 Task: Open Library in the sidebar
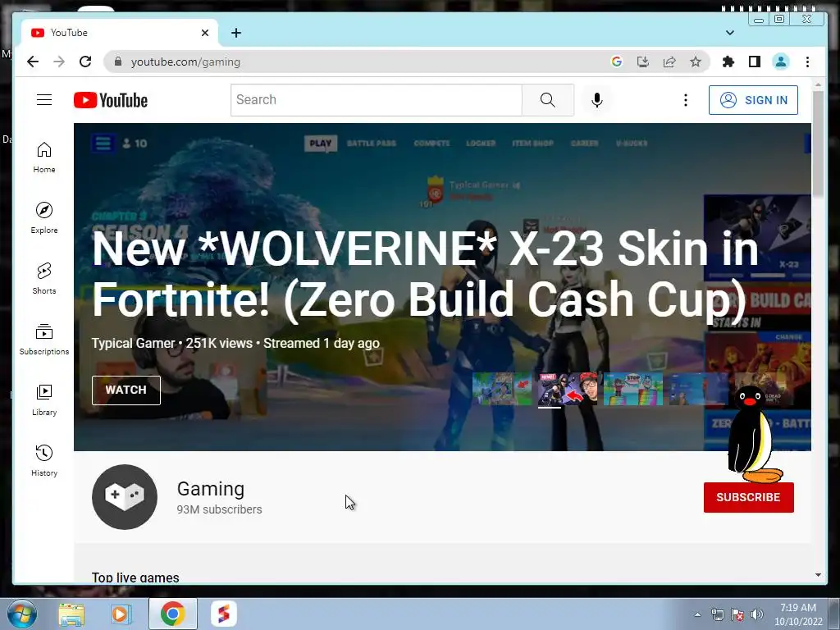(44, 399)
